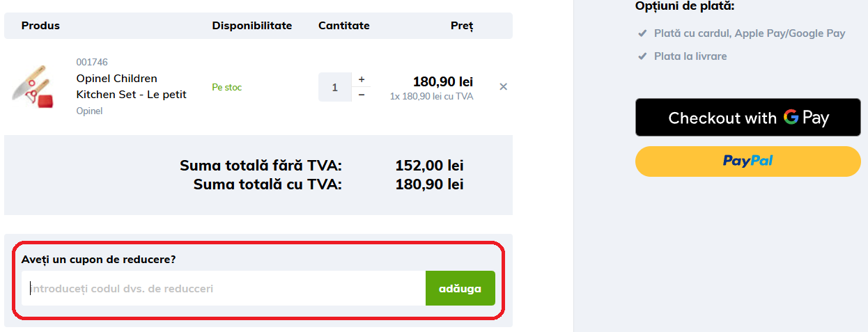Pay using the yellow PayPal button
The height and width of the screenshot is (332, 868).
pyautogui.click(x=748, y=161)
